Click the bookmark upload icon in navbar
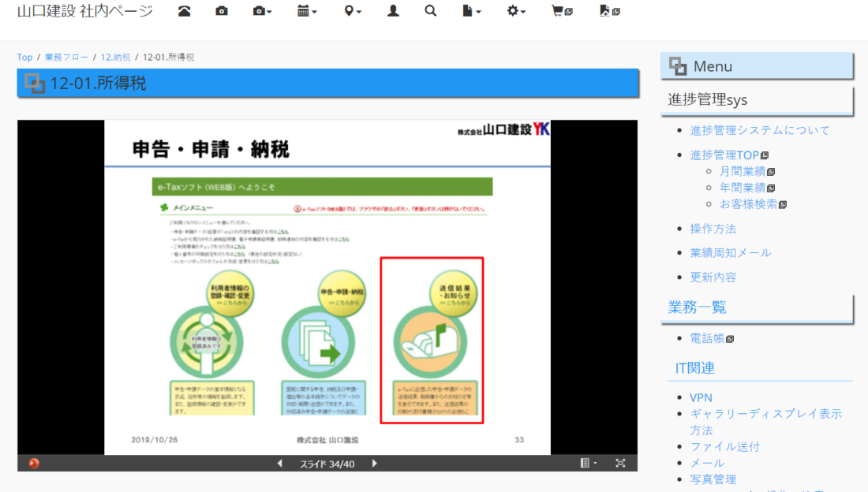This screenshot has height=492, width=868. 609,11
